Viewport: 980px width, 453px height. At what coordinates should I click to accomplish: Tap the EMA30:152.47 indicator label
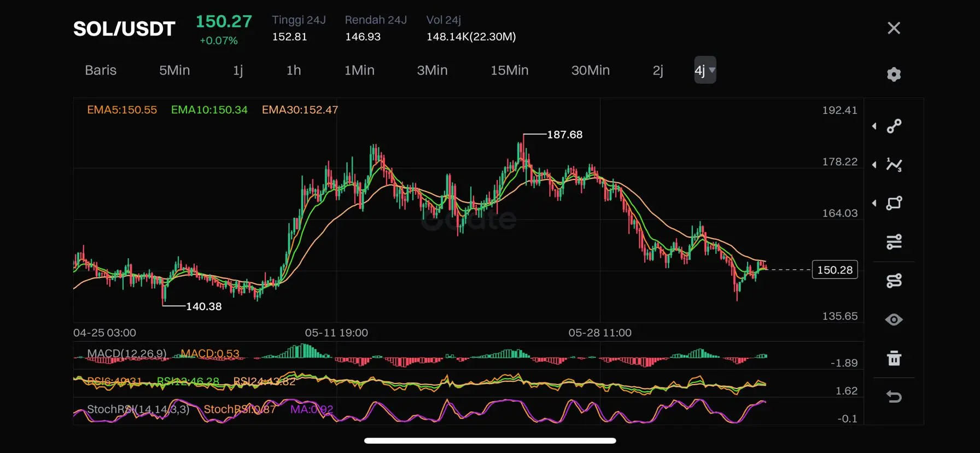tap(300, 109)
